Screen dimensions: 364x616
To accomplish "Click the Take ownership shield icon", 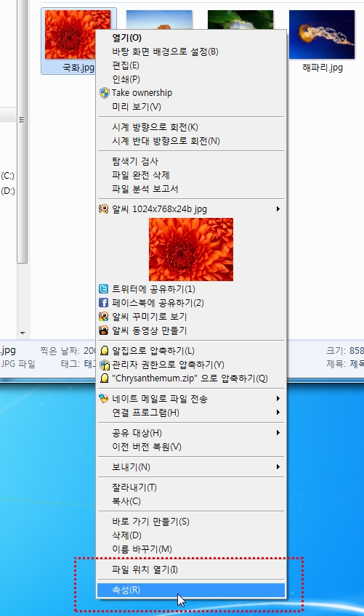I will 104,93.
